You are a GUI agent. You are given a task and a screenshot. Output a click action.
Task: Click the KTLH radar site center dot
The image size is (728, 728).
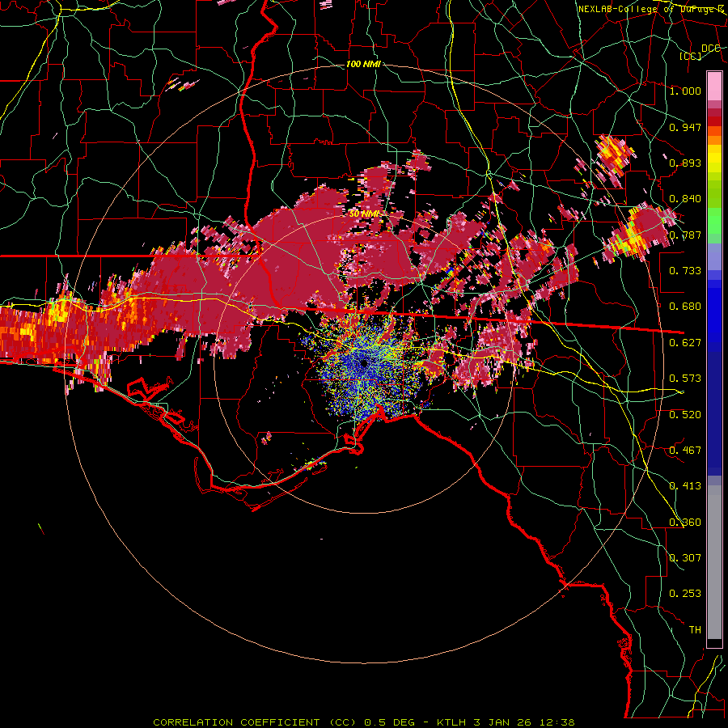363,363
